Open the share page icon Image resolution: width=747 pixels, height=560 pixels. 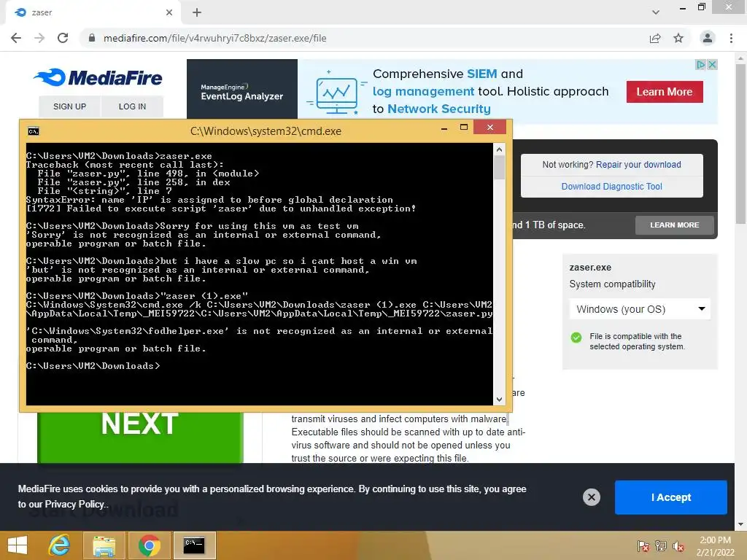(655, 38)
